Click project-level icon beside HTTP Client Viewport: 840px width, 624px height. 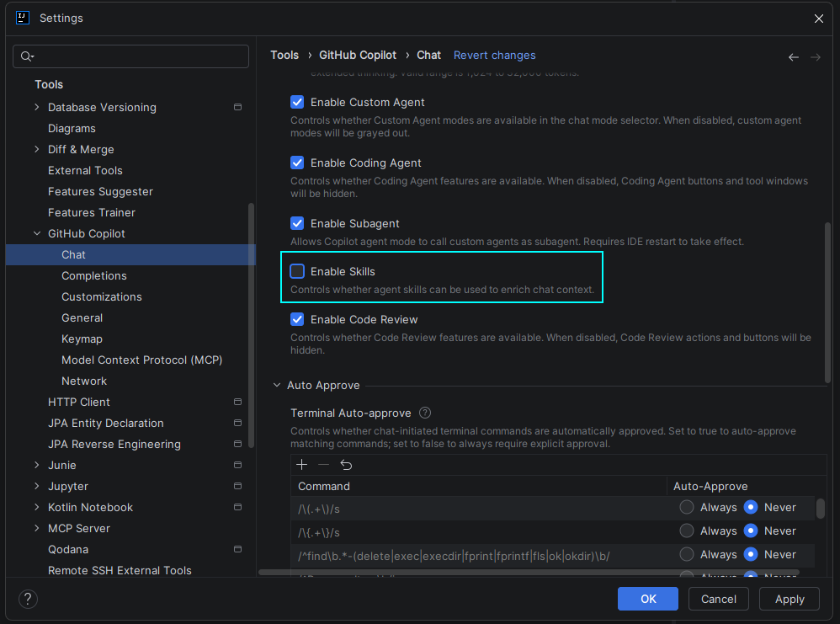click(x=238, y=402)
